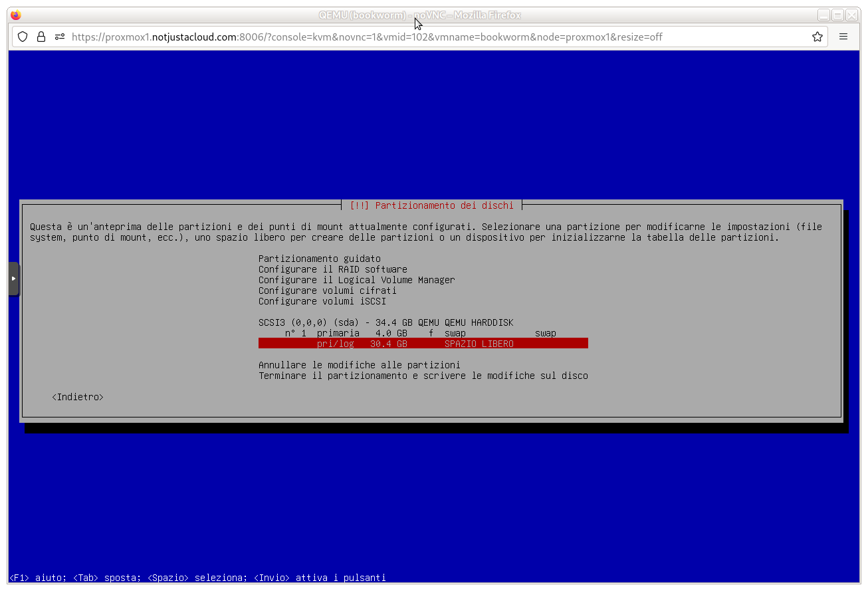
Task: Click the <Indietro> button
Action: pyautogui.click(x=78, y=397)
